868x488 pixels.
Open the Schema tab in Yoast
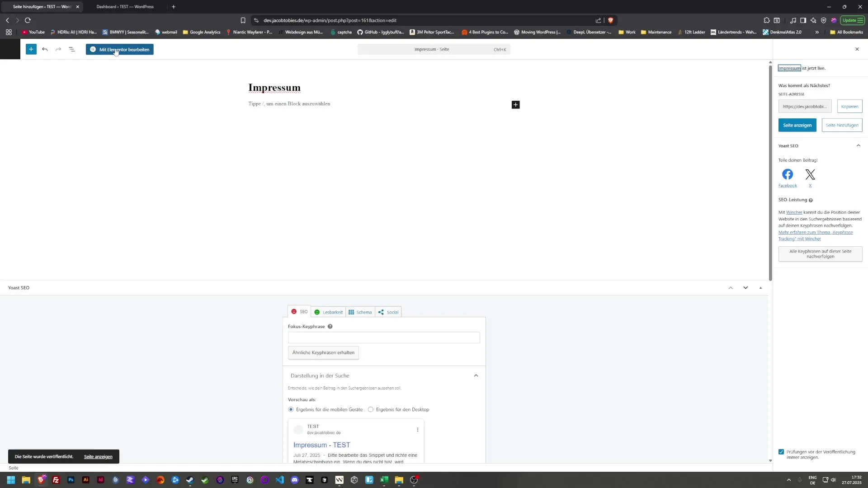[x=360, y=312]
